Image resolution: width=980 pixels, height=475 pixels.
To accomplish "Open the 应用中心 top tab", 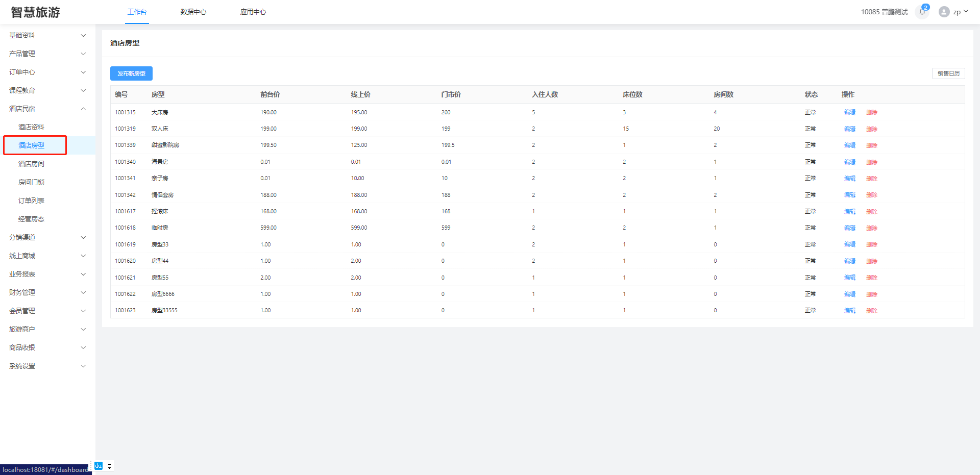I will point(253,12).
